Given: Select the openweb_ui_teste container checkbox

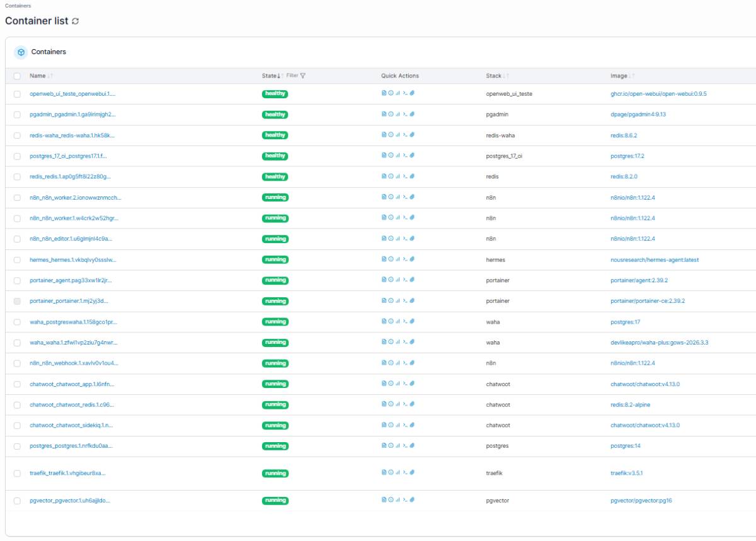Looking at the screenshot, I should pos(17,94).
